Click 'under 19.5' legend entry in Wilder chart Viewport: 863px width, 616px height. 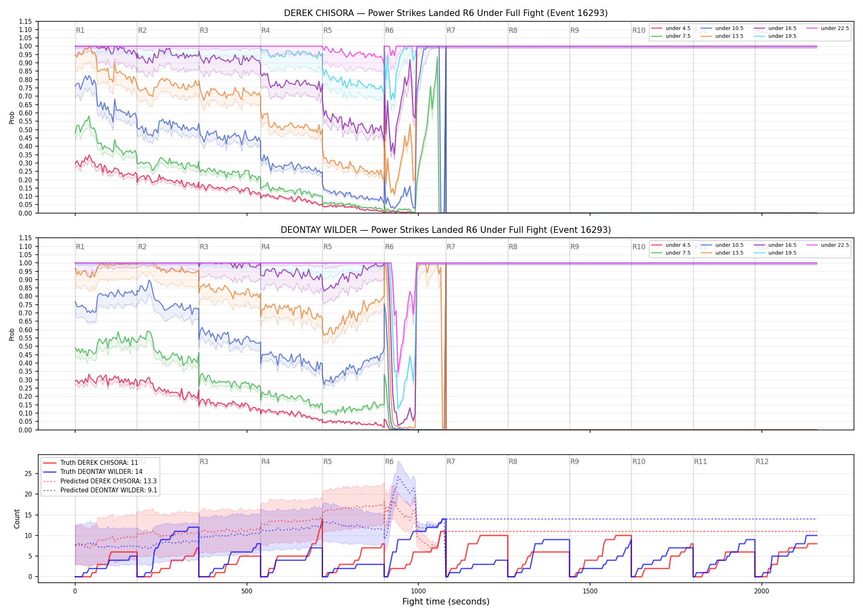(x=775, y=253)
